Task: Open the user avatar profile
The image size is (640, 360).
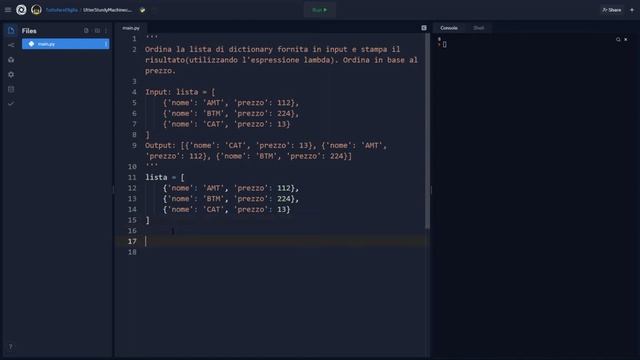Action: tap(36, 10)
